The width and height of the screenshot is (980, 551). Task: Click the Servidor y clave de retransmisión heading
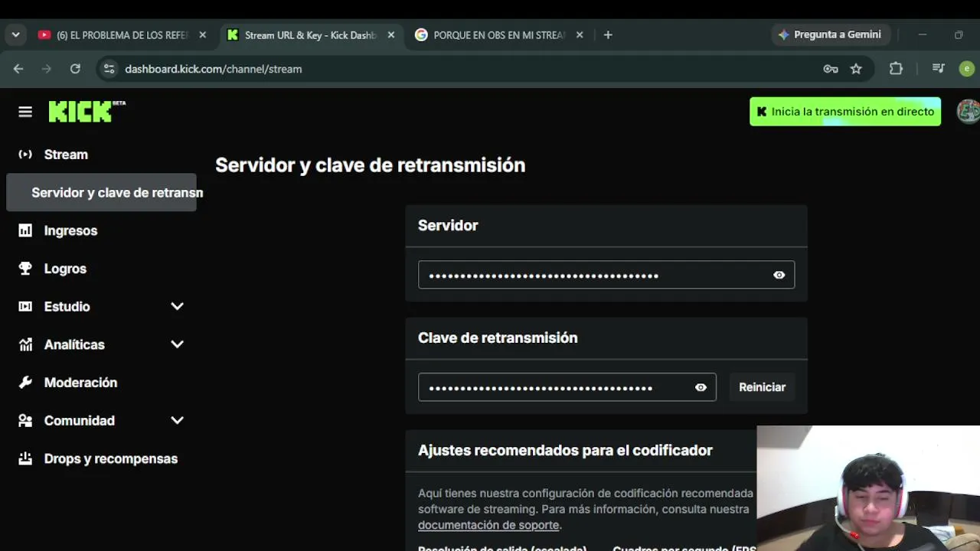[370, 165]
